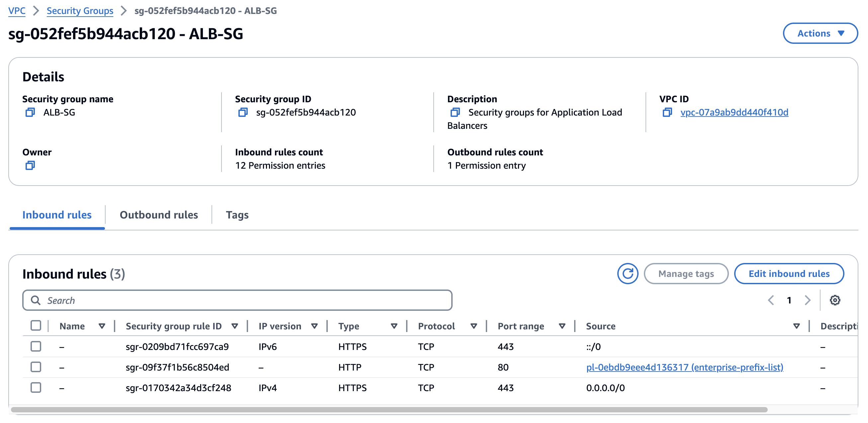
Task: Refresh the inbound rules list
Action: (627, 274)
